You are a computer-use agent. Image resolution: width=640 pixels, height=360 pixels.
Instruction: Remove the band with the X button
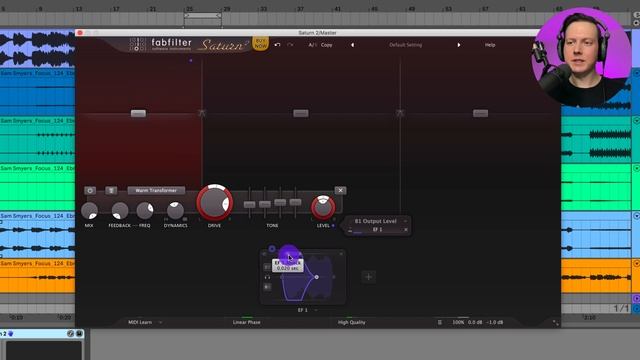coord(340,191)
